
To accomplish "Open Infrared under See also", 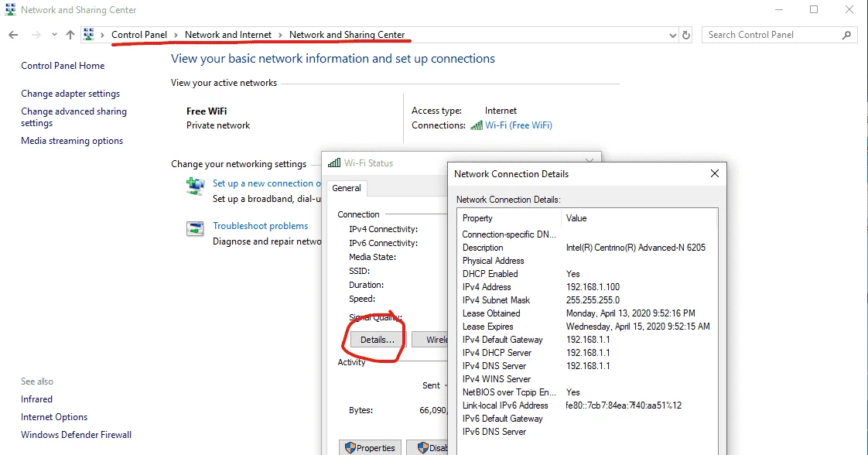I will pyautogui.click(x=36, y=399).
